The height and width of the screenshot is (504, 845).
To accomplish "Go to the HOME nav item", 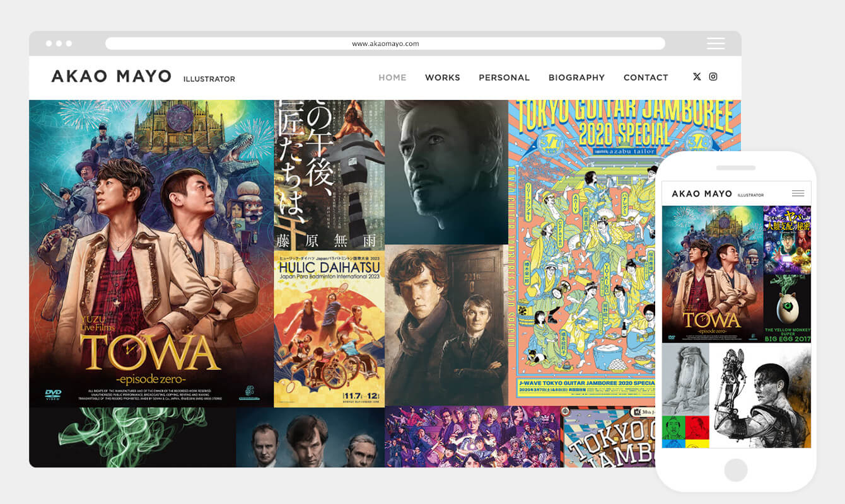I will tap(392, 77).
